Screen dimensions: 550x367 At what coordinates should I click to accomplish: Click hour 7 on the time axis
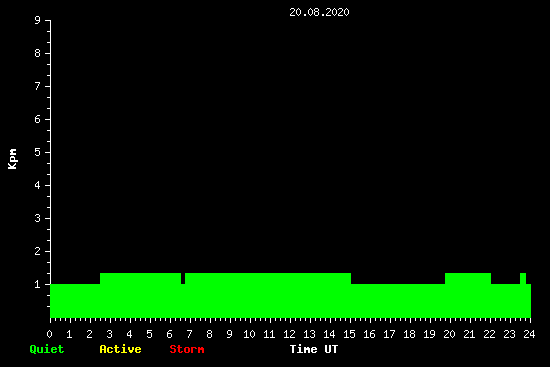click(x=189, y=334)
